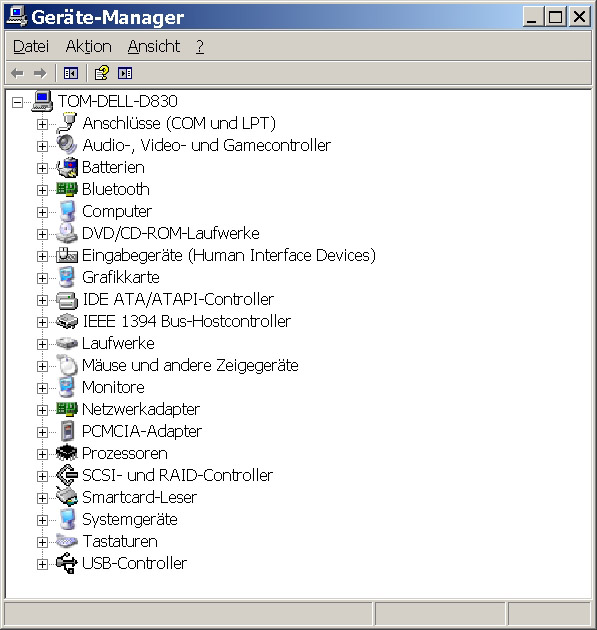Image resolution: width=597 pixels, height=630 pixels.
Task: Click the Batterien battery icon
Action: tap(67, 167)
